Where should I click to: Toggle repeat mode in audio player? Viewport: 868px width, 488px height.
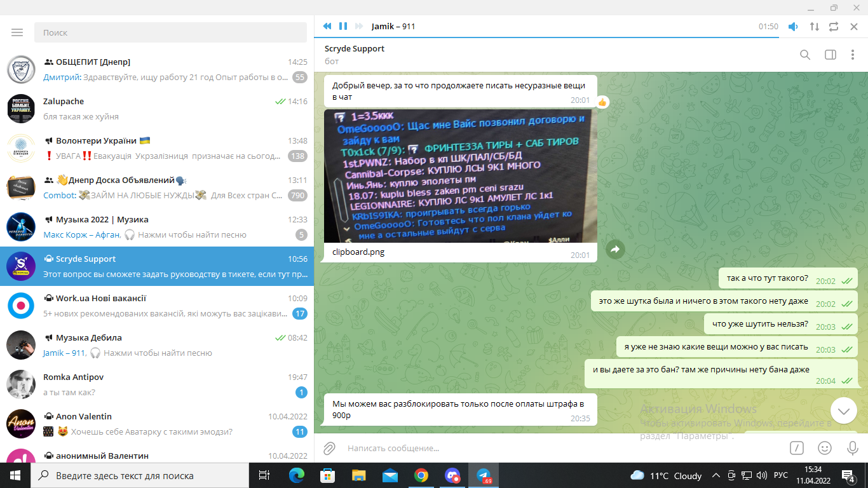click(834, 27)
